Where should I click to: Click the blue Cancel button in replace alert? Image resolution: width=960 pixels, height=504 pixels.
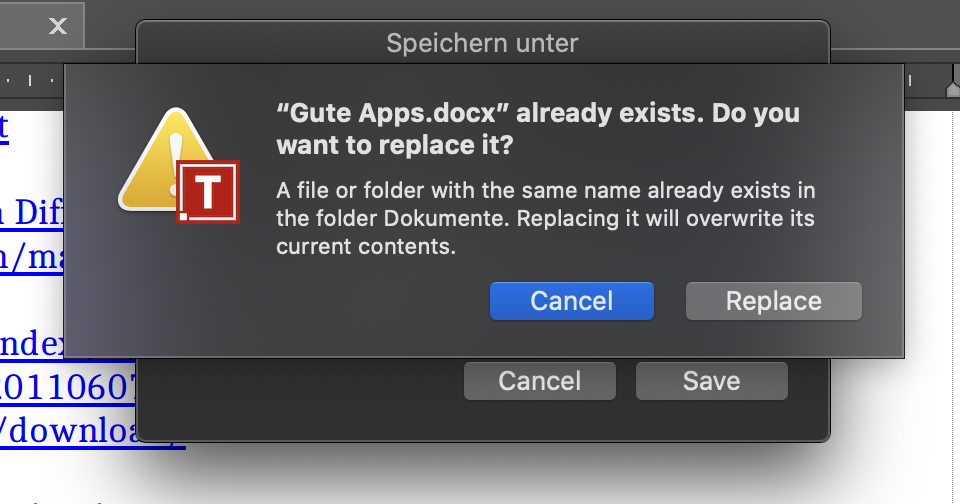point(571,301)
